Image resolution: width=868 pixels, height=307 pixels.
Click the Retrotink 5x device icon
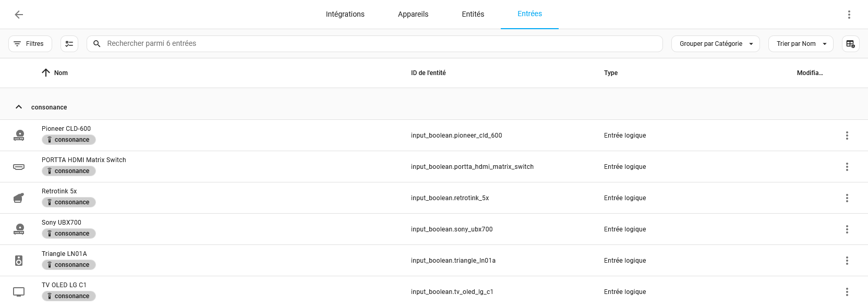coord(19,198)
